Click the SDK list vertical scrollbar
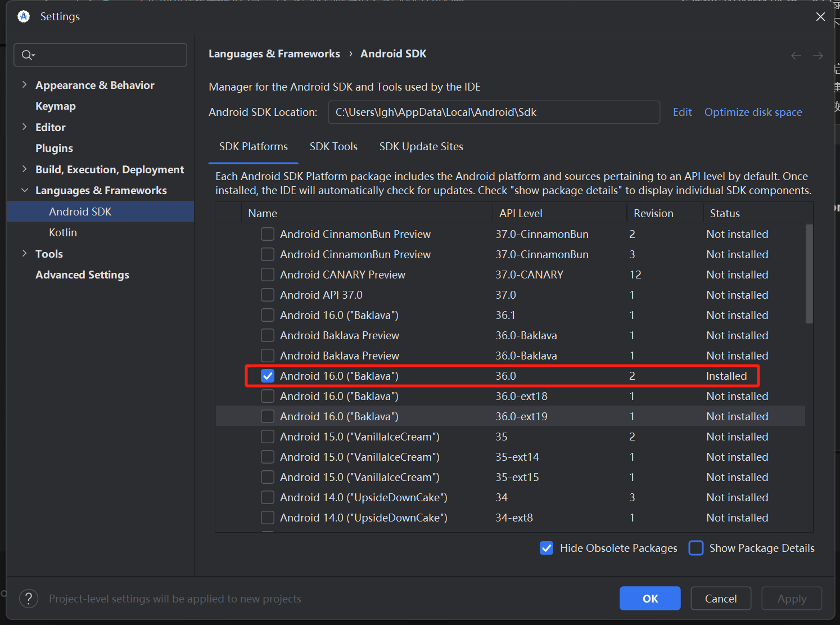 click(x=809, y=274)
